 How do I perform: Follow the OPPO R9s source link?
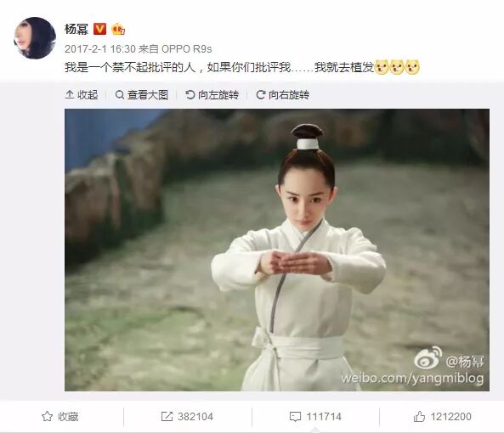(186, 49)
